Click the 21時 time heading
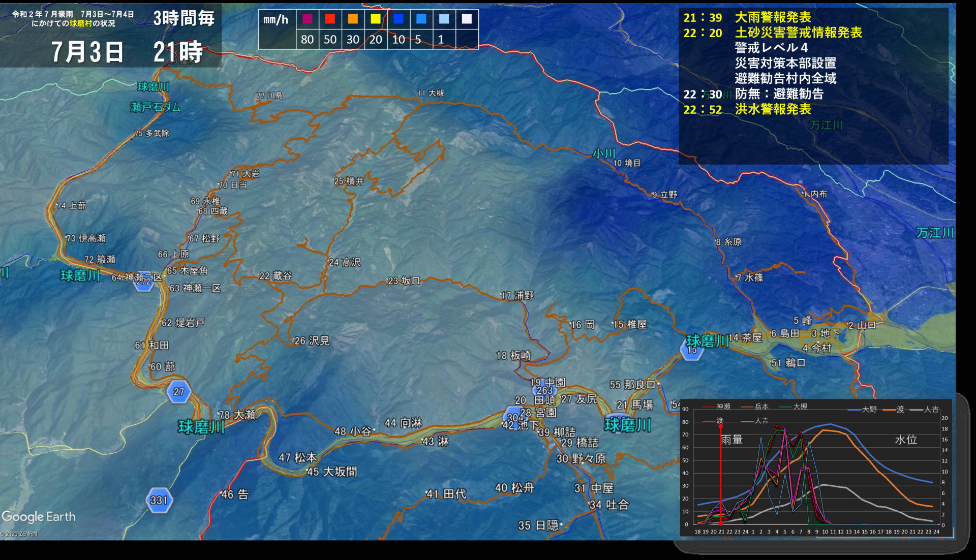This screenshot has height=560, width=976. click(178, 52)
